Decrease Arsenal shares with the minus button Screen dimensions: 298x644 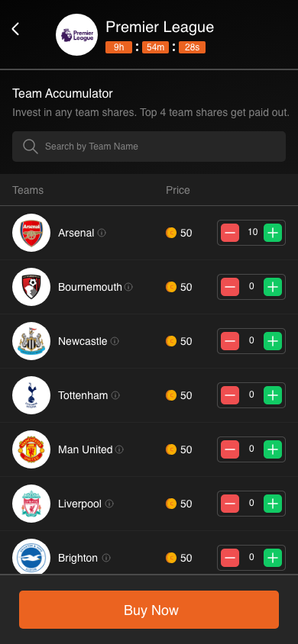click(230, 233)
